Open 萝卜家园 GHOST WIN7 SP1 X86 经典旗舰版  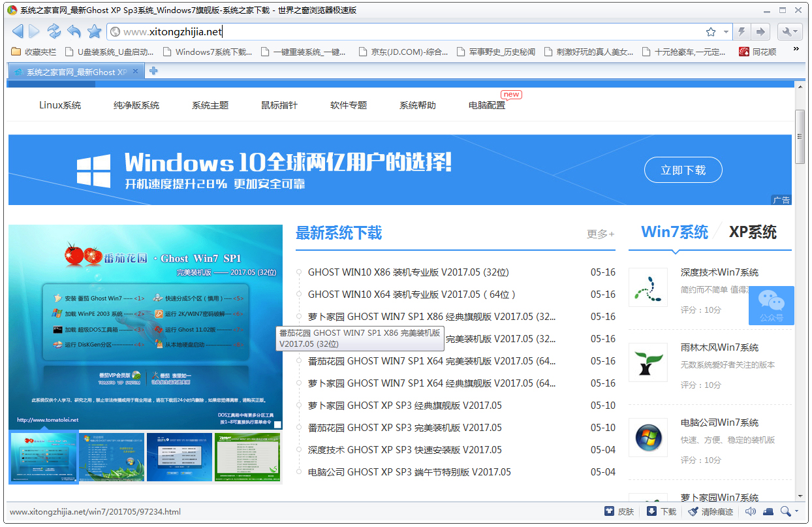432,317
